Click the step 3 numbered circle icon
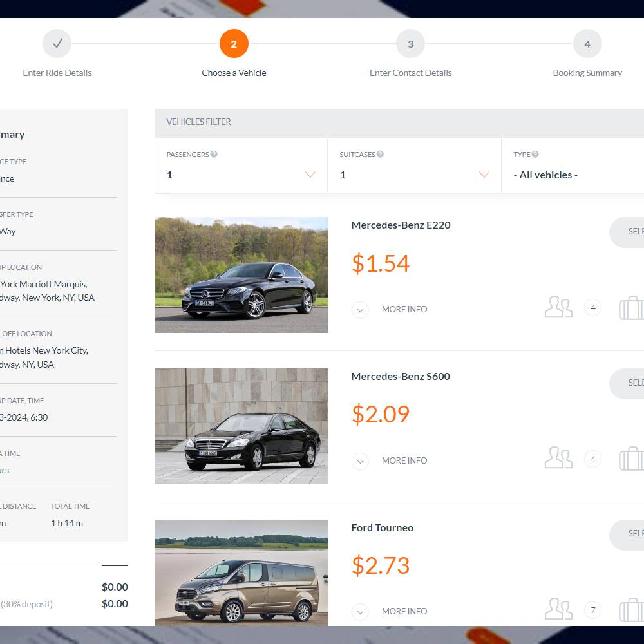This screenshot has height=644, width=644. [x=410, y=44]
